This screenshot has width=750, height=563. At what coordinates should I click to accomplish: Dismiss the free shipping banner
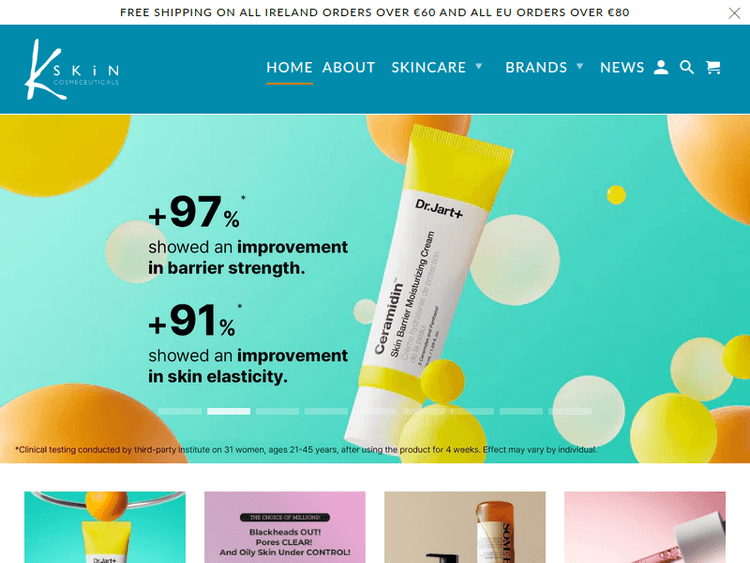coord(734,13)
